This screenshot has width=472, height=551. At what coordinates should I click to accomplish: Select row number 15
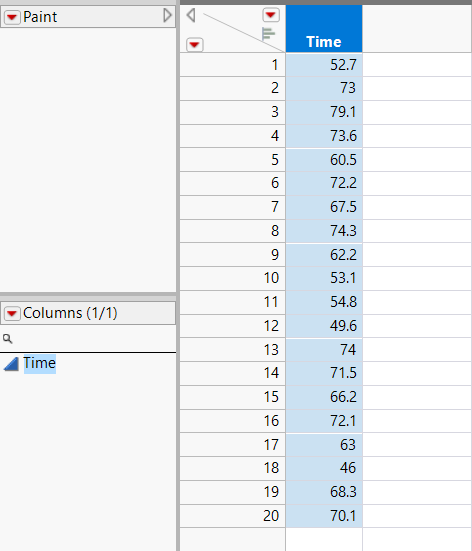click(x=232, y=397)
